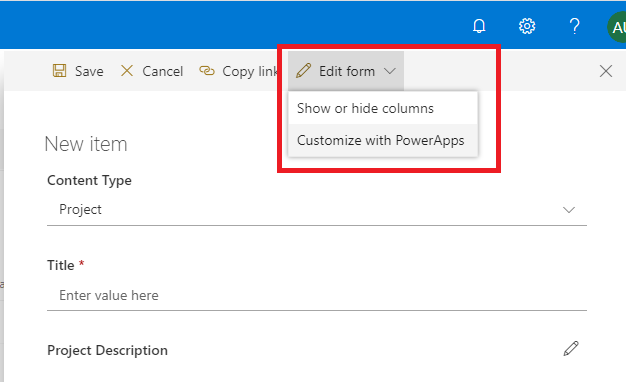Open the account avatar menu

617,27
